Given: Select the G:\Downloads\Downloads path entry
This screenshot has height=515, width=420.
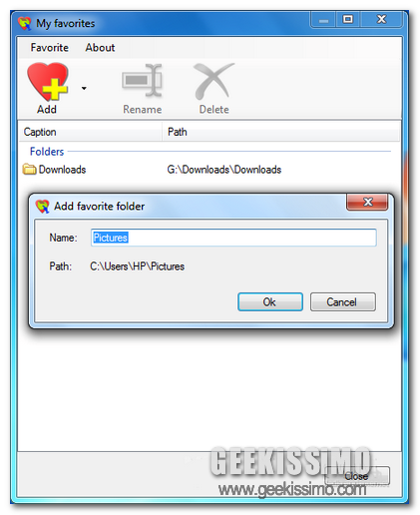Looking at the screenshot, I should pos(223,170).
